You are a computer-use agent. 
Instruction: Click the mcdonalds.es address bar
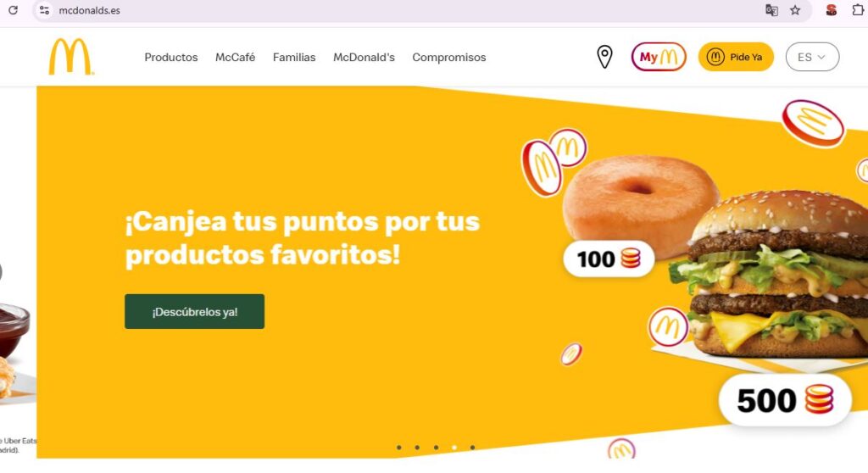coord(387,10)
